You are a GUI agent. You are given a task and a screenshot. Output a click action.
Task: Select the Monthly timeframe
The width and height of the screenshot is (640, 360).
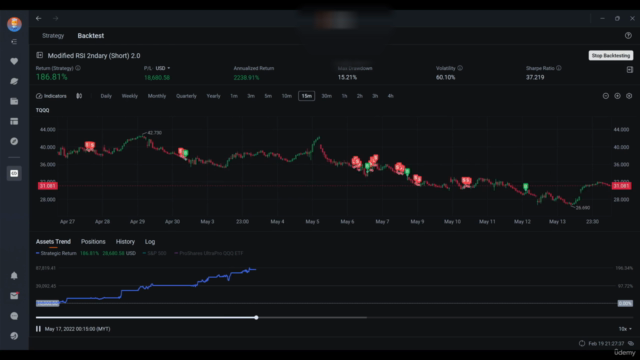[x=157, y=96]
